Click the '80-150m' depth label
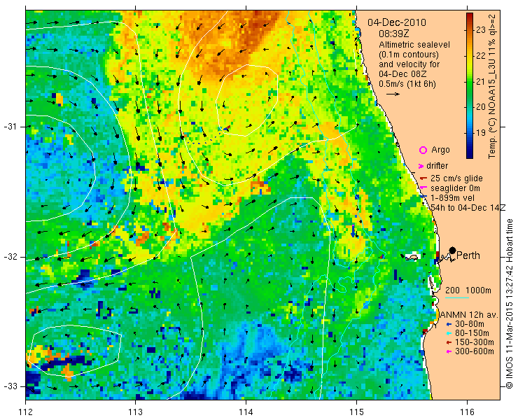This screenshot has width=518, height=420. [472, 333]
